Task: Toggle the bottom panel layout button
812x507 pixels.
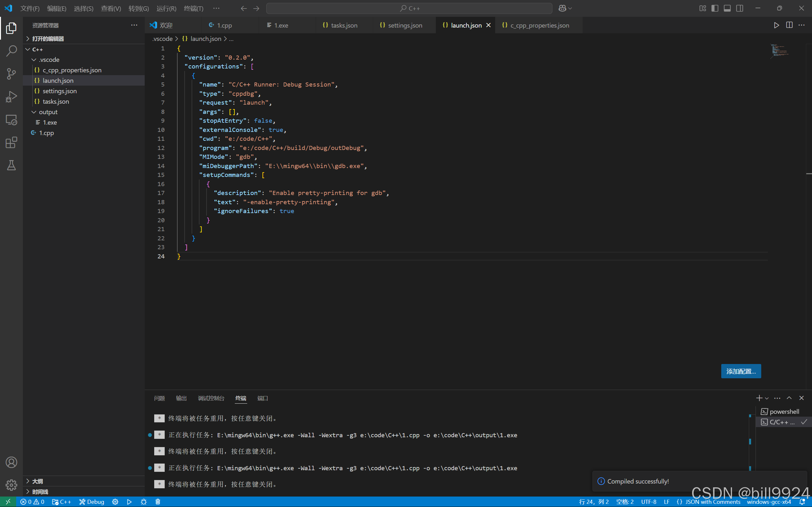Action: pos(727,8)
